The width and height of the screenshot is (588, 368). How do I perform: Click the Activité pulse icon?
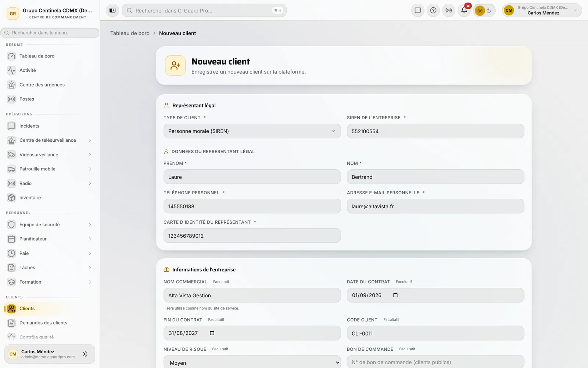tap(11, 70)
